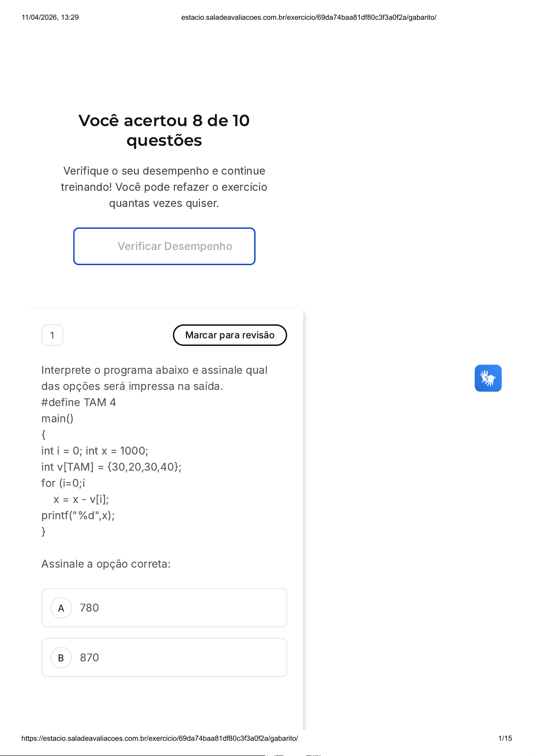Click the Assinale a opção correta prompt
Image resolution: width=534 pixels, height=756 pixels.
tap(106, 564)
